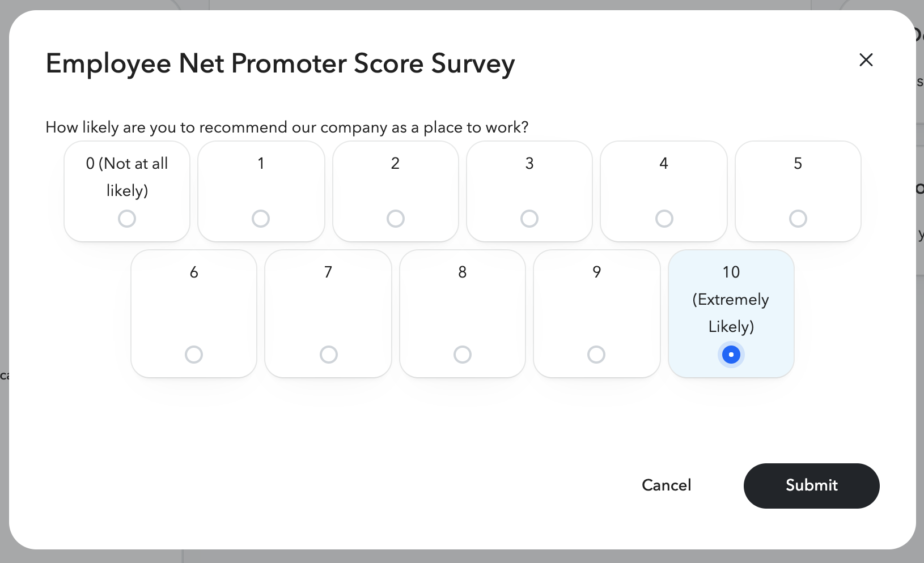Screen dimensions: 924x563
Task: Select the 10 (Extremely Likely) rating
Action: point(731,355)
